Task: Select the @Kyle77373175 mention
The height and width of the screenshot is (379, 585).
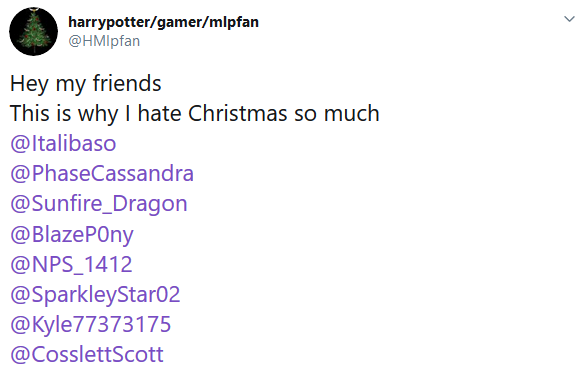Action: [x=91, y=325]
